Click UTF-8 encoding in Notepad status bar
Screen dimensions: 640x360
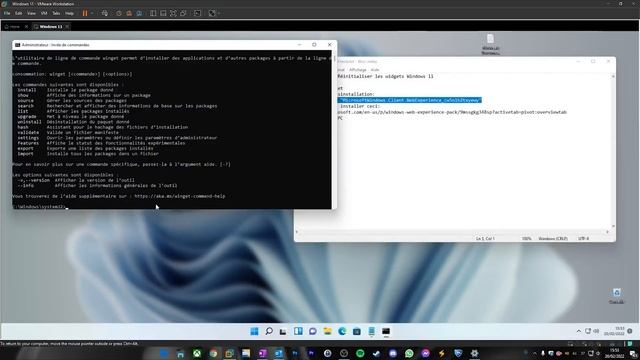(x=584, y=238)
